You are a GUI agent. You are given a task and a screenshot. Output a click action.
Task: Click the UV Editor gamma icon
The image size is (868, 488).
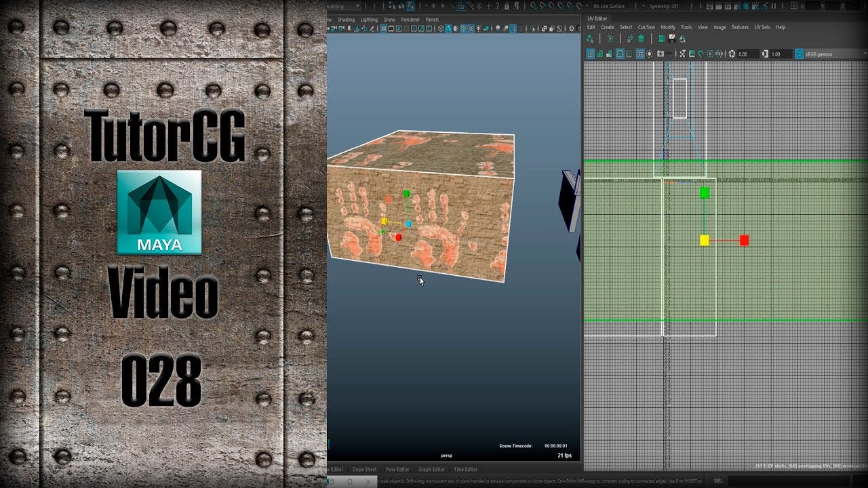click(x=765, y=54)
